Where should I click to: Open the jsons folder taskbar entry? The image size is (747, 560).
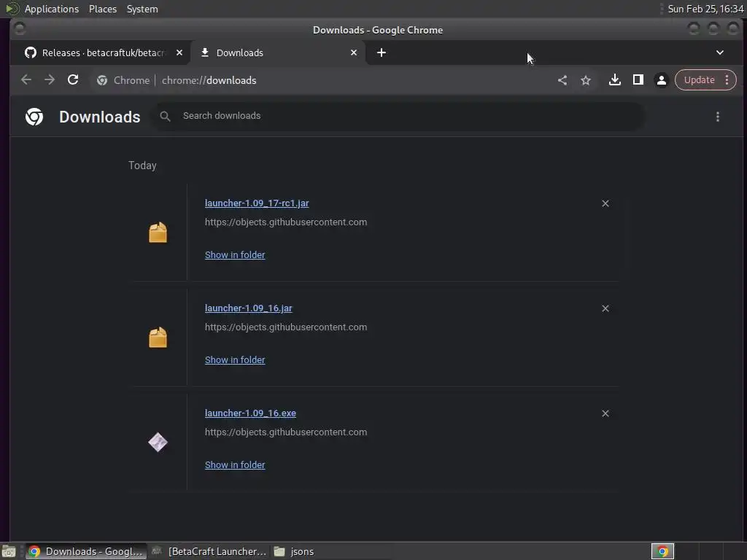pos(295,551)
